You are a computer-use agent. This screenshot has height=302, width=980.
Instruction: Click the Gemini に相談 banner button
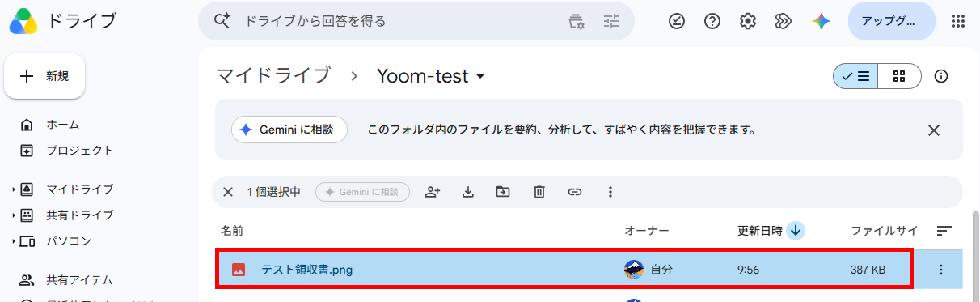[289, 130]
